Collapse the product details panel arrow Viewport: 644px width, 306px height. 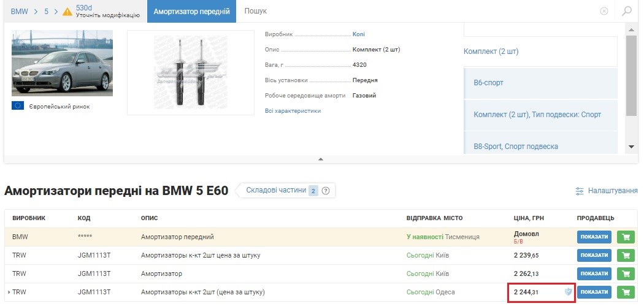320,159
